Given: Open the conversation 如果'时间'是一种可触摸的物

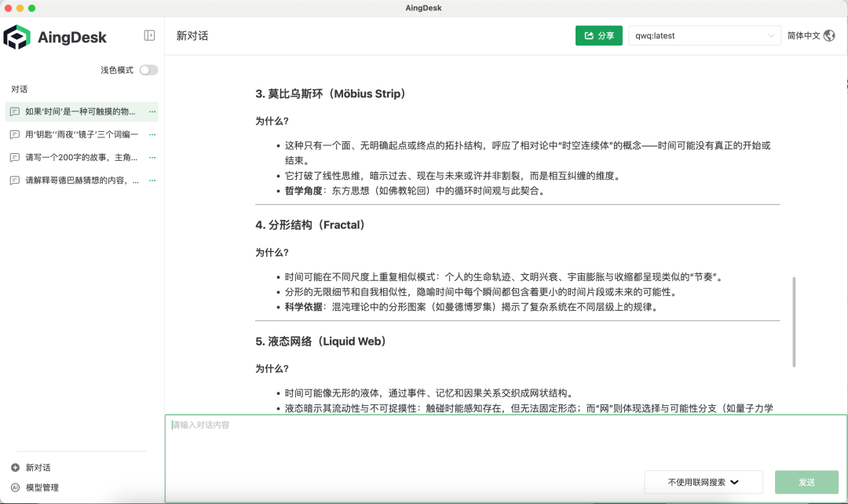Looking at the screenshot, I should coord(81,111).
